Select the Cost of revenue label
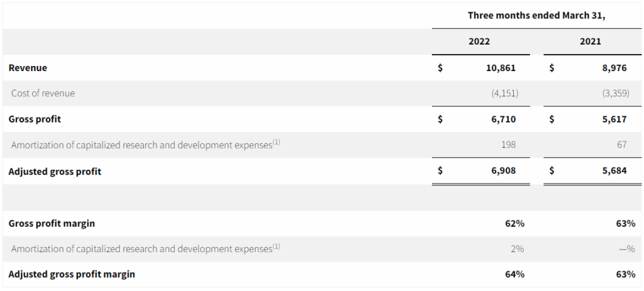This screenshot has height=291, width=644. tap(43, 93)
